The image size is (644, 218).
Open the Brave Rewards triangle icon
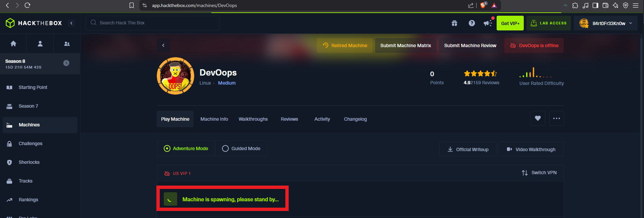(494, 5)
